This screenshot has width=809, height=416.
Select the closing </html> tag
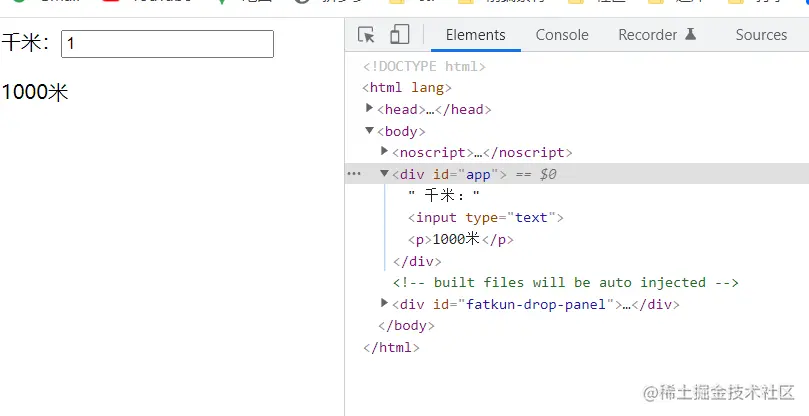(391, 347)
